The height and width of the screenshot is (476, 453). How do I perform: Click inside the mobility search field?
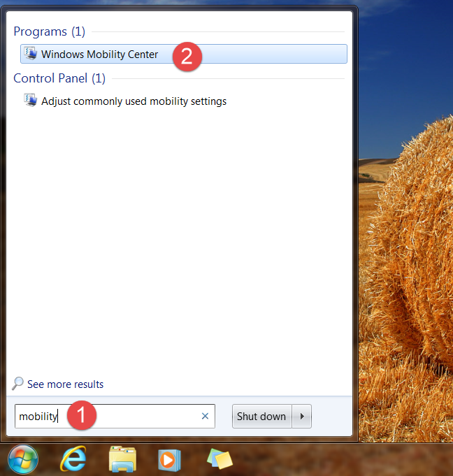(x=115, y=416)
